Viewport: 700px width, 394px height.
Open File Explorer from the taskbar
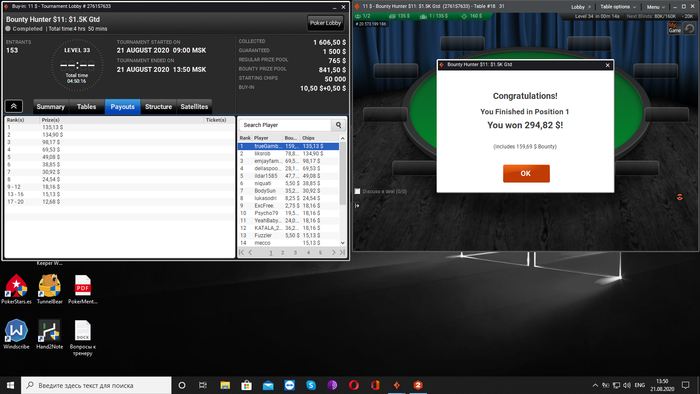[x=225, y=385]
